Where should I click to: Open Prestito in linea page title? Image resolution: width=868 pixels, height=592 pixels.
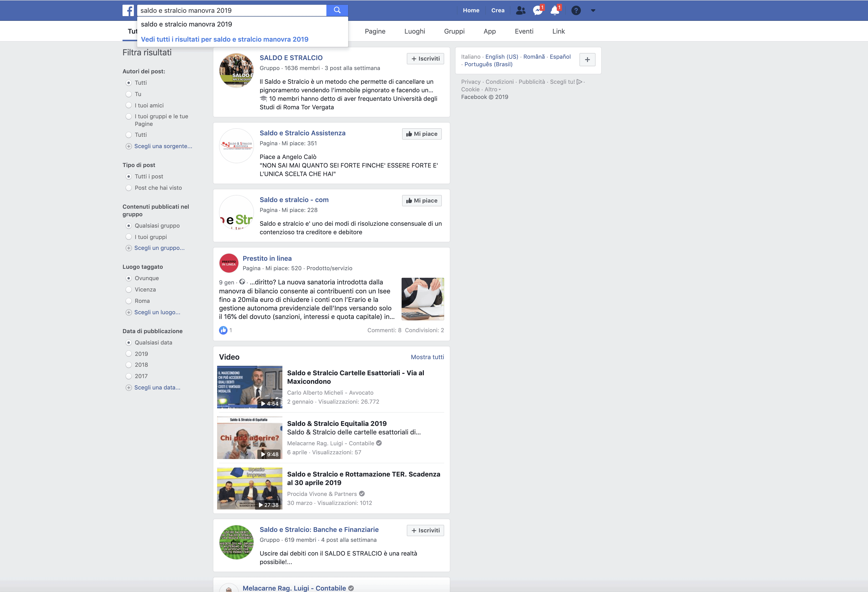pos(267,259)
